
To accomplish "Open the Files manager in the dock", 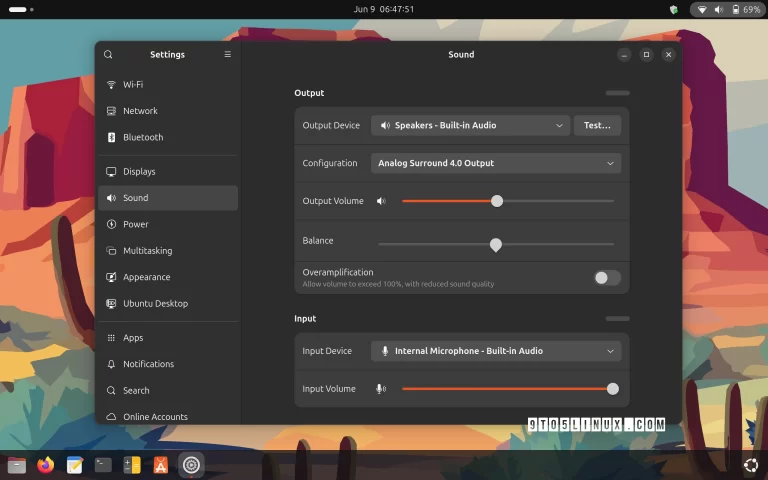I will click(x=16, y=465).
